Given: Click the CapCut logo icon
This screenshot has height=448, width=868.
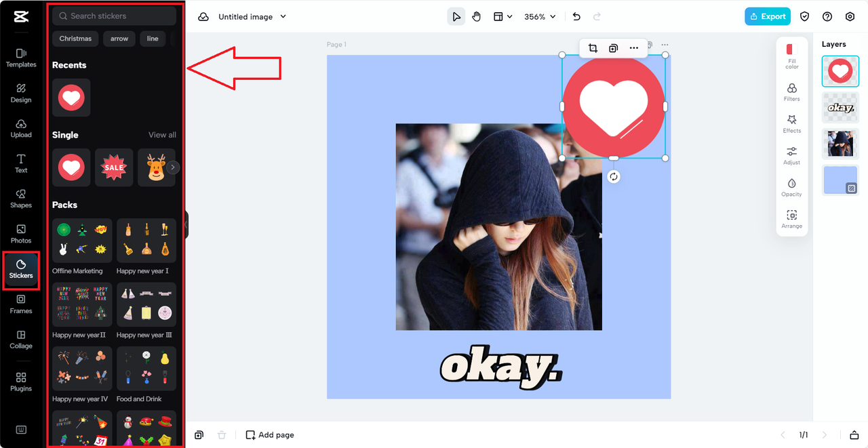Looking at the screenshot, I should [21, 17].
